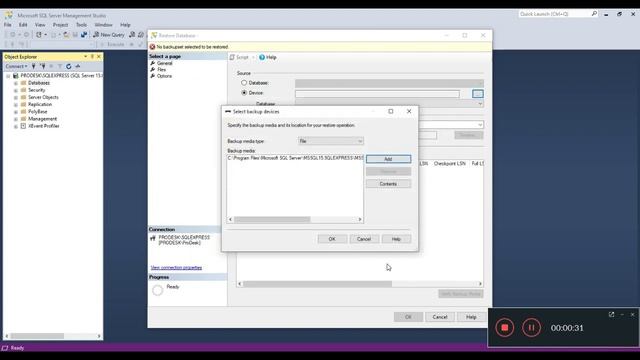The image size is (640, 360).
Task: Click the Databases folder icon
Action: [x=23, y=83]
